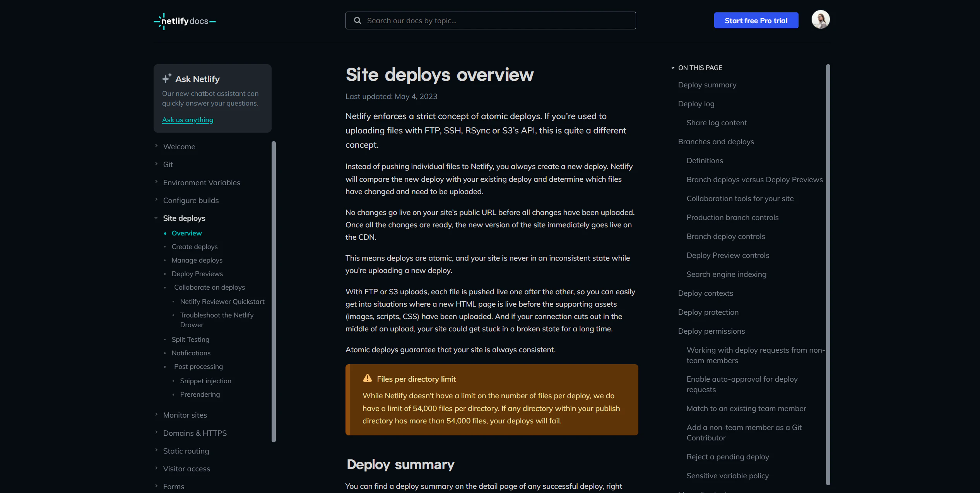Open the Deploy Previews page
Screen dimensions: 980x493
[197, 274]
